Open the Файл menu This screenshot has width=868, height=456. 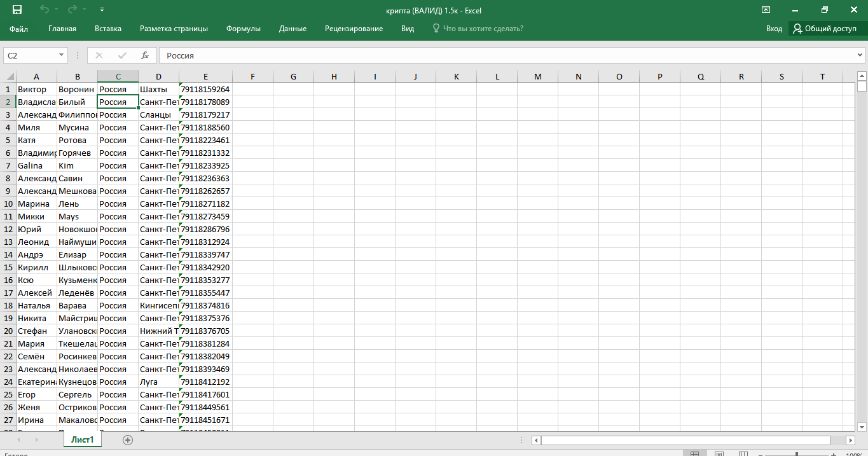click(x=18, y=29)
